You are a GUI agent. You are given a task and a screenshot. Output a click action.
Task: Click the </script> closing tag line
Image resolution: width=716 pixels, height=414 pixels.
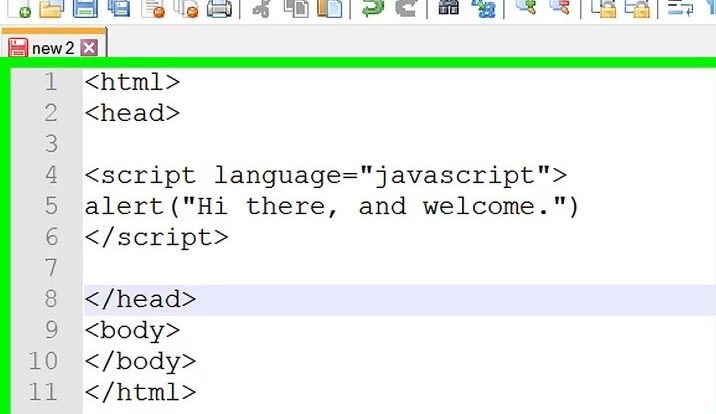click(x=156, y=237)
